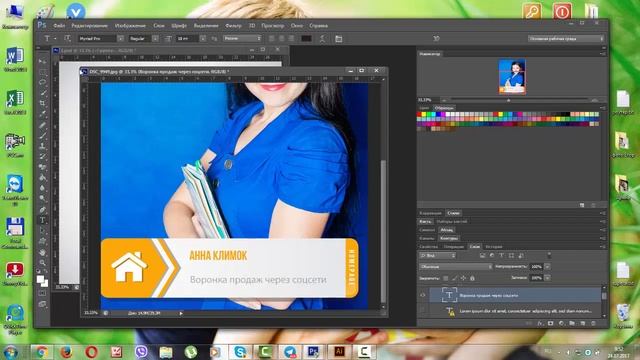This screenshot has height=360, width=640.
Task: Select the Move tool in the toolbox
Action: click(42, 61)
